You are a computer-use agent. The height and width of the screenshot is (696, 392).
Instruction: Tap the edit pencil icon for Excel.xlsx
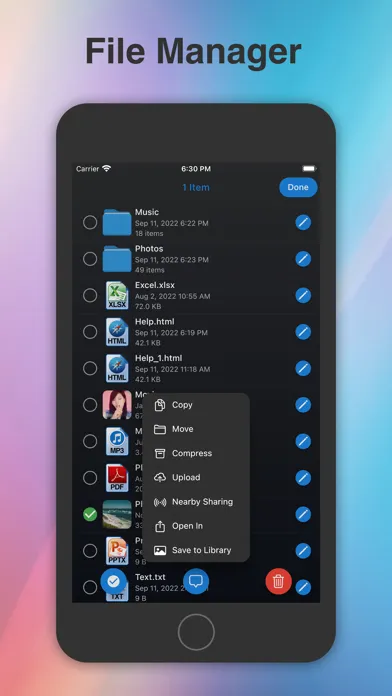[303, 295]
